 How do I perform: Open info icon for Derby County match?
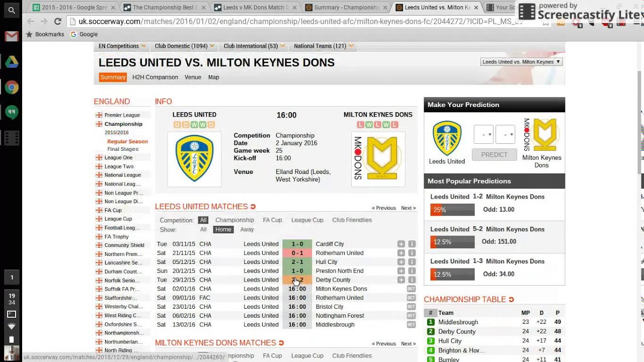(412, 280)
